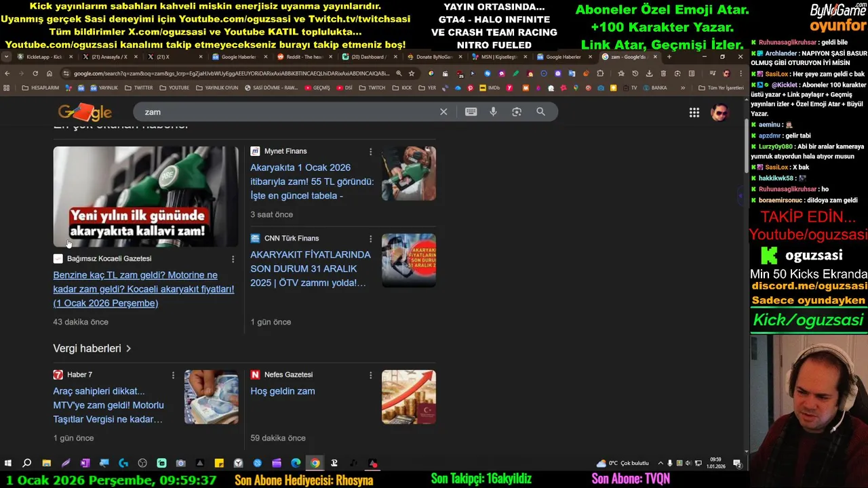Viewport: 868px width, 488px height.
Task: Click the Chrome taskbar icon
Action: 315,463
